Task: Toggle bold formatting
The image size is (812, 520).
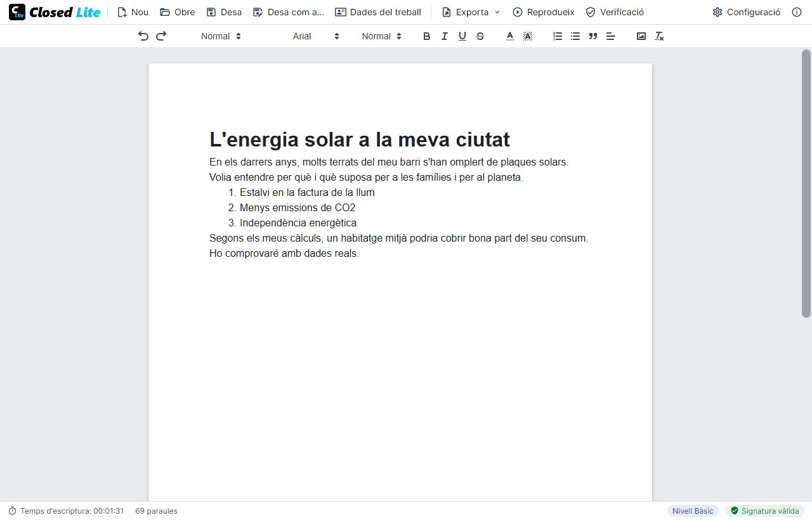Action: [427, 36]
